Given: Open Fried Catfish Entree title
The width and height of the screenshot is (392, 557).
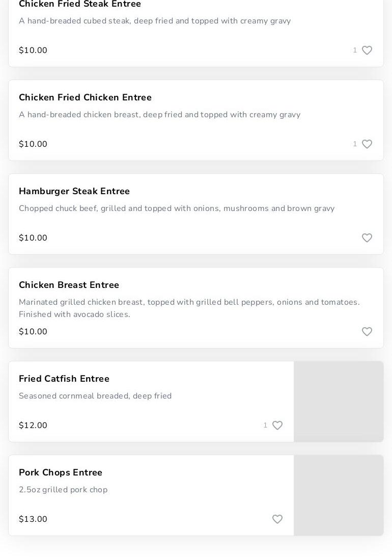Looking at the screenshot, I should [x=64, y=379].
